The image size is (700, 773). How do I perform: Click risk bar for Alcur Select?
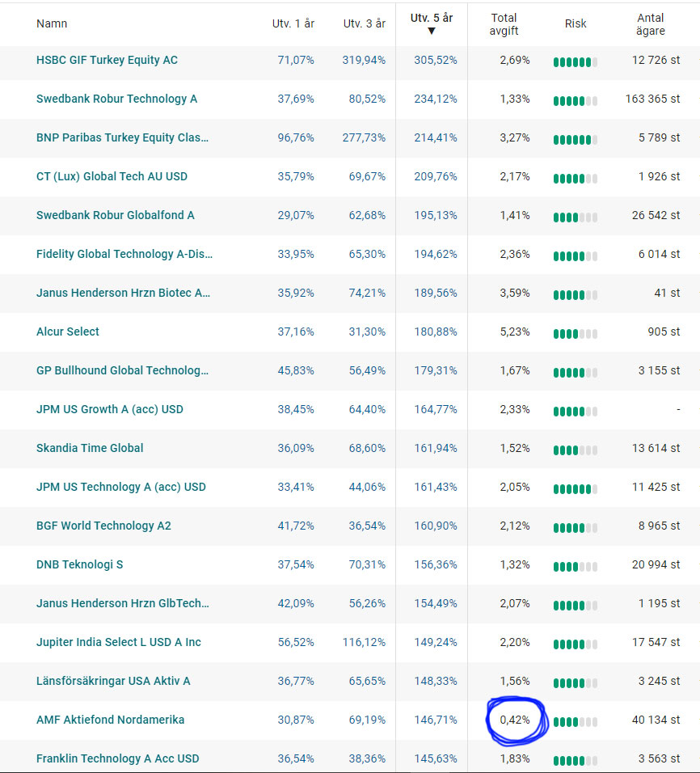575,334
